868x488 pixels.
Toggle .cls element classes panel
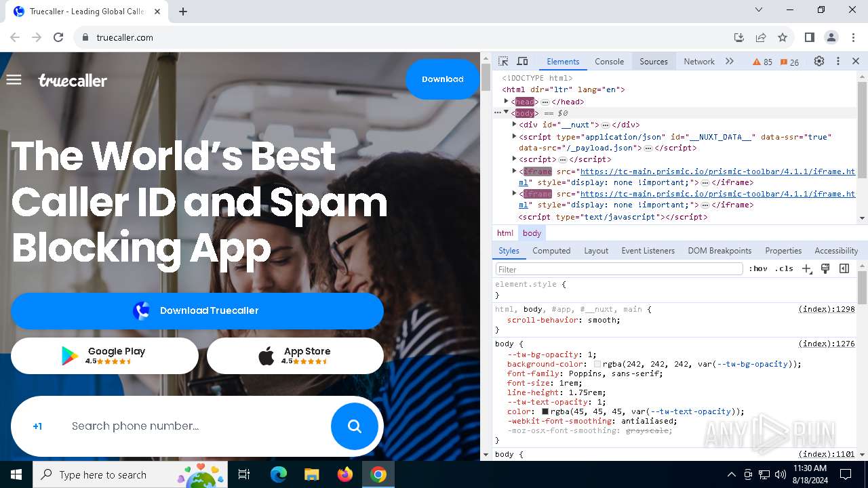784,268
